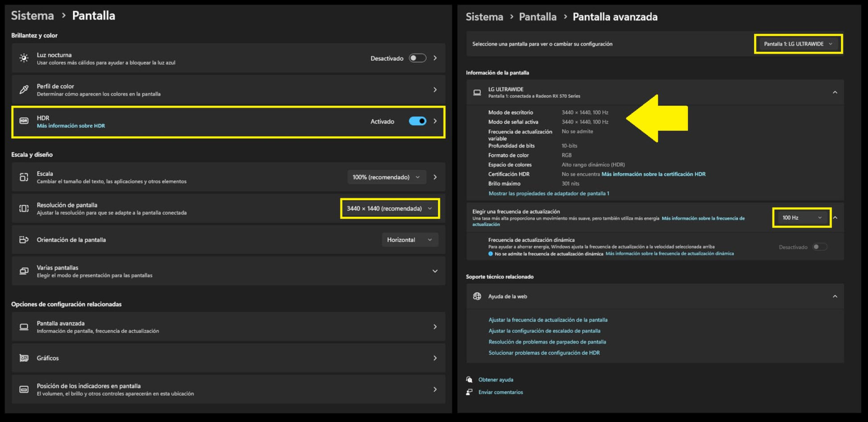
Task: Open the Pantalla 1: LG ULTRAWIDE selector
Action: 798,44
